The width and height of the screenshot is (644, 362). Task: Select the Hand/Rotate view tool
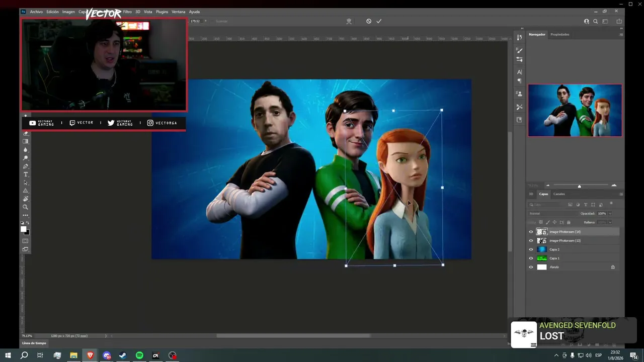click(26, 199)
